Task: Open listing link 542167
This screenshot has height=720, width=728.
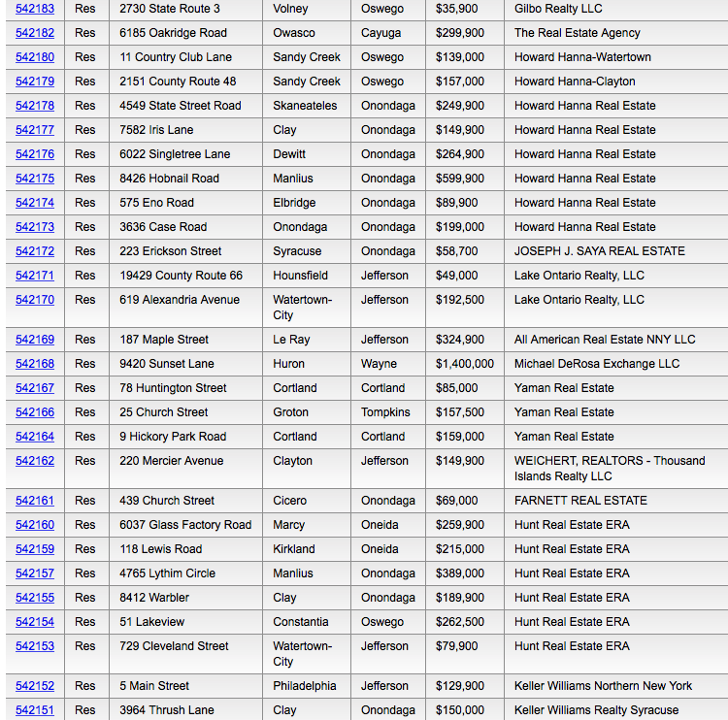Action: 35,387
